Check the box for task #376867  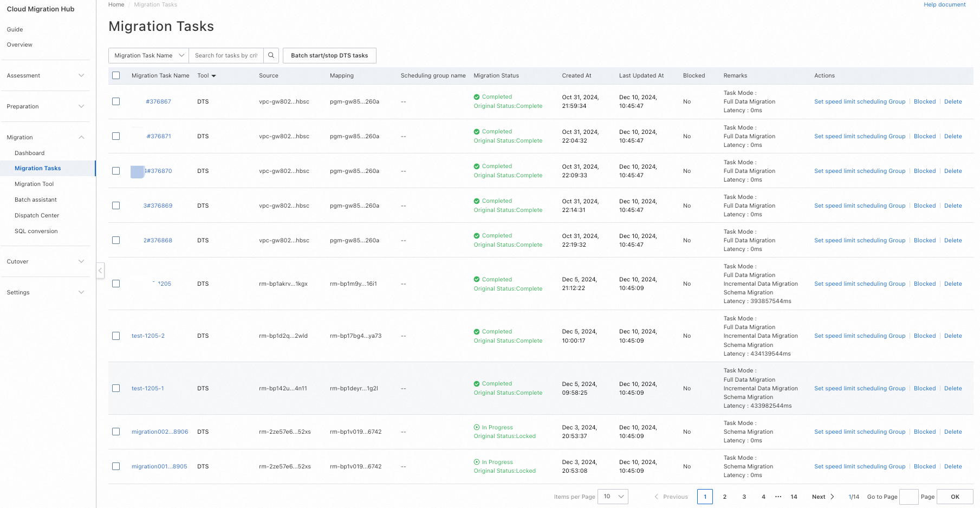(x=116, y=101)
